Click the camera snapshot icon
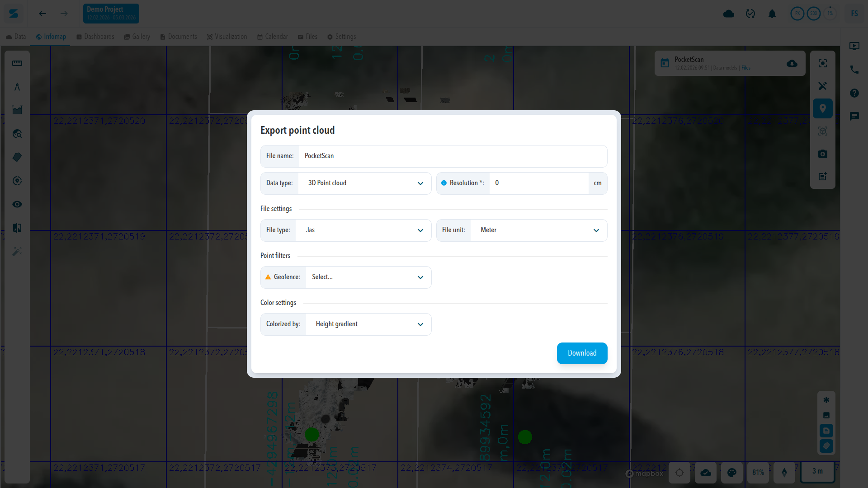868x488 pixels. pyautogui.click(x=823, y=154)
